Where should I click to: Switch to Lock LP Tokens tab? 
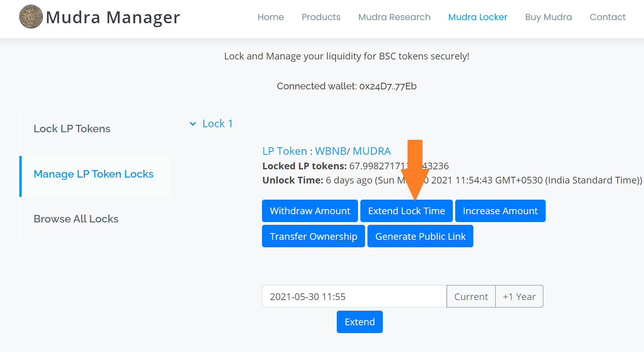click(x=72, y=129)
